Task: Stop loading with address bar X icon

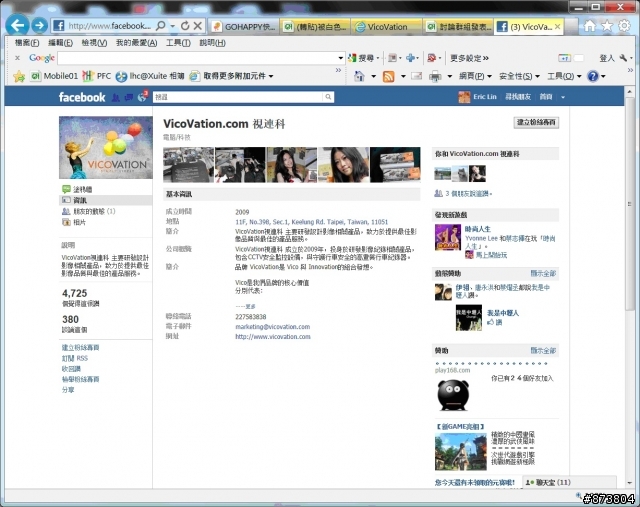Action: [x=198, y=26]
